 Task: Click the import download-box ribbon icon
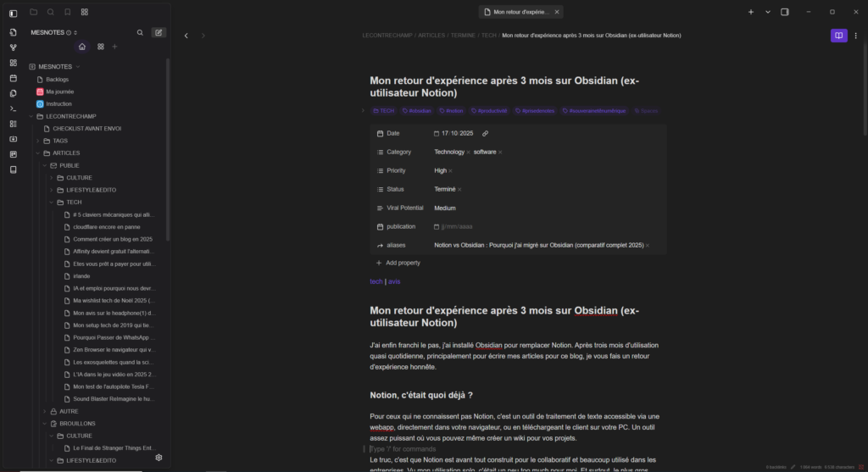click(x=14, y=140)
